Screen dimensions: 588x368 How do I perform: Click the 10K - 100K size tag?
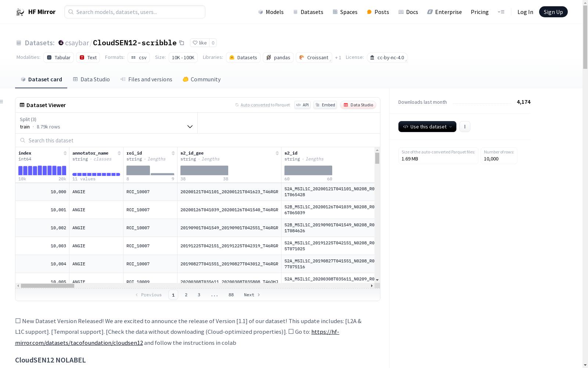pos(183,57)
